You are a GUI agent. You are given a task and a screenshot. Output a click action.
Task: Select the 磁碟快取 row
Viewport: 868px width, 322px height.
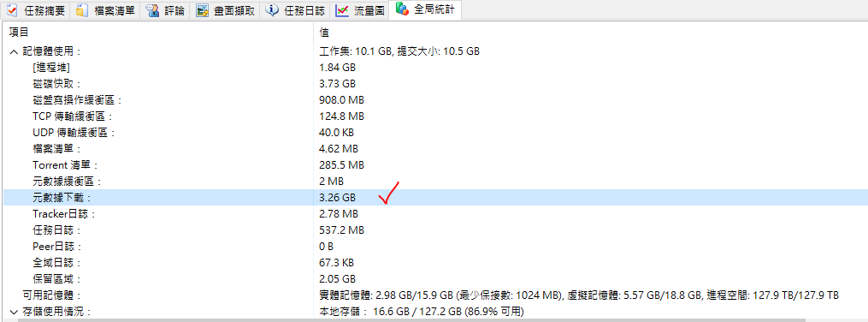435,84
